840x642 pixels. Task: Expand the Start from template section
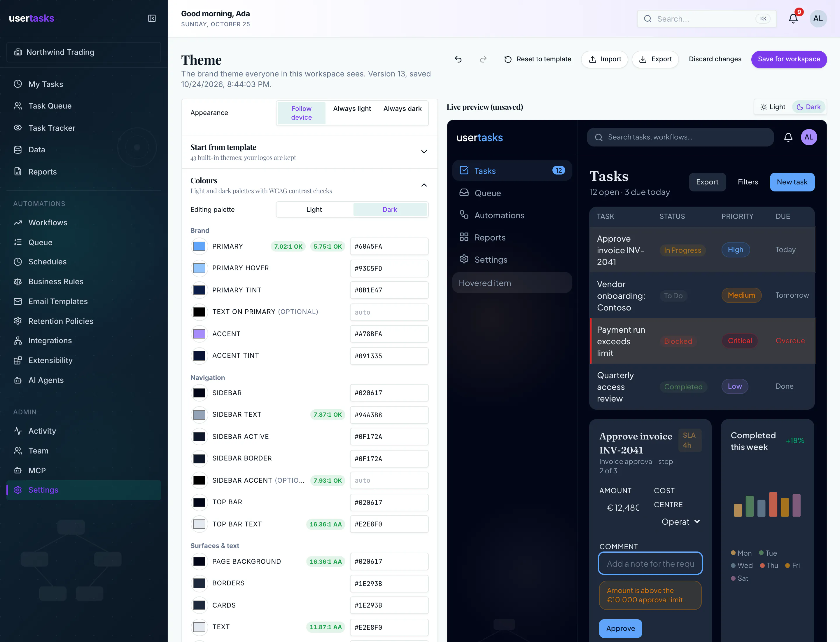click(309, 152)
